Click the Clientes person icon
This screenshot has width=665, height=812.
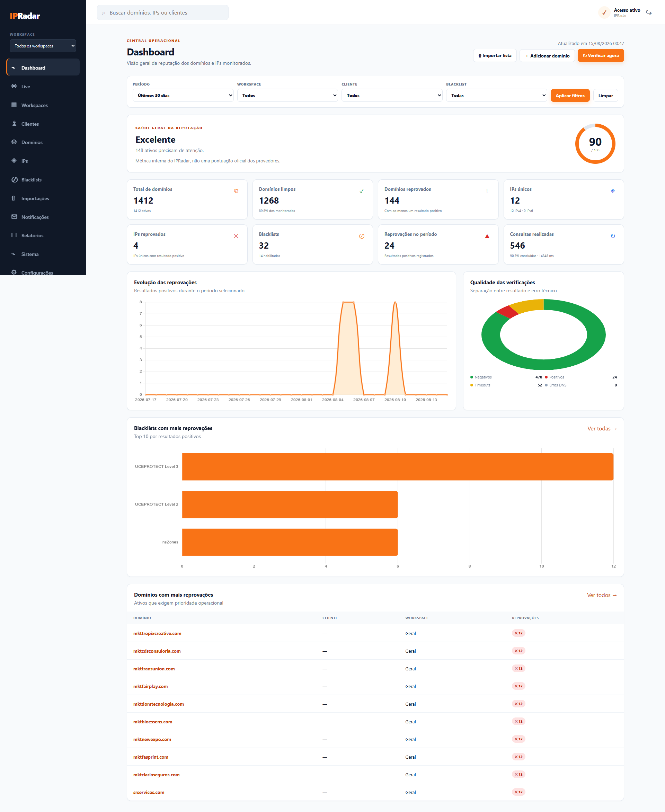(x=14, y=123)
